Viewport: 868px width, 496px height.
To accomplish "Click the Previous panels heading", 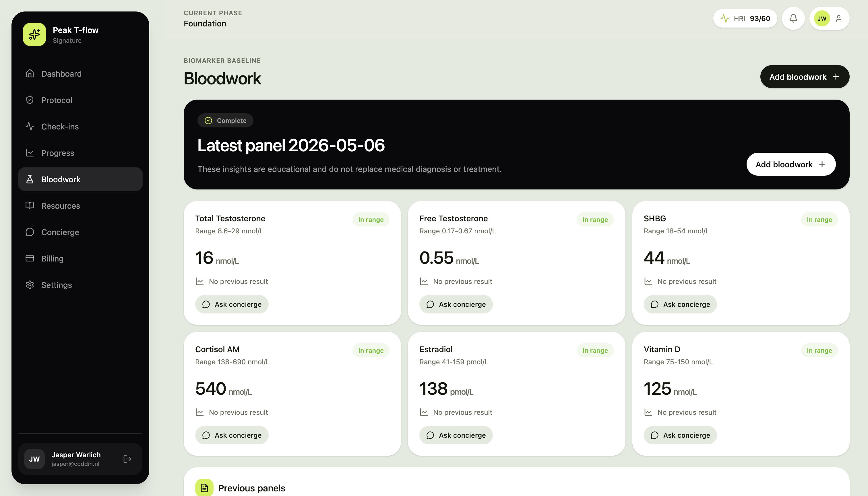I will point(252,488).
